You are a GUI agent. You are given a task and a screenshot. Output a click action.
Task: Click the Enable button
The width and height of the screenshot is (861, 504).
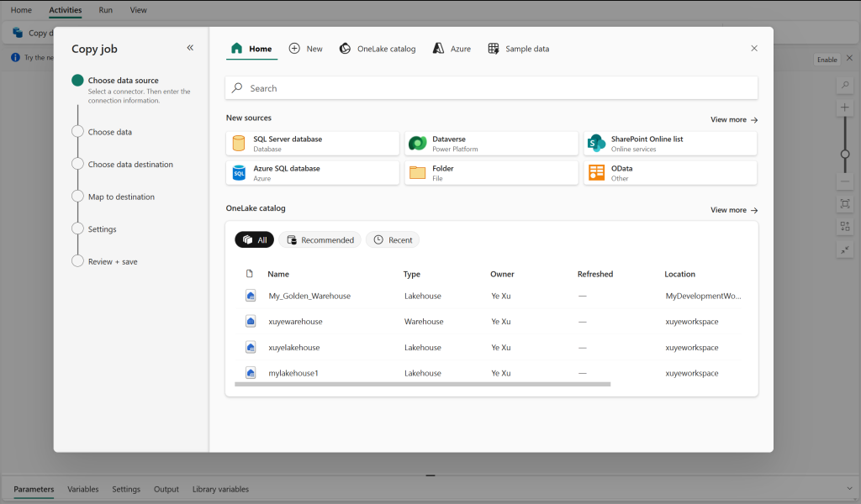pyautogui.click(x=827, y=60)
